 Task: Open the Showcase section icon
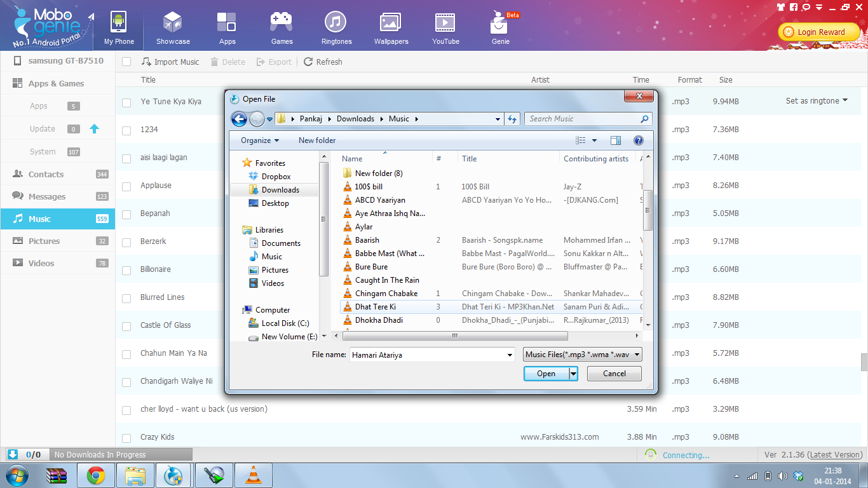(x=173, y=23)
